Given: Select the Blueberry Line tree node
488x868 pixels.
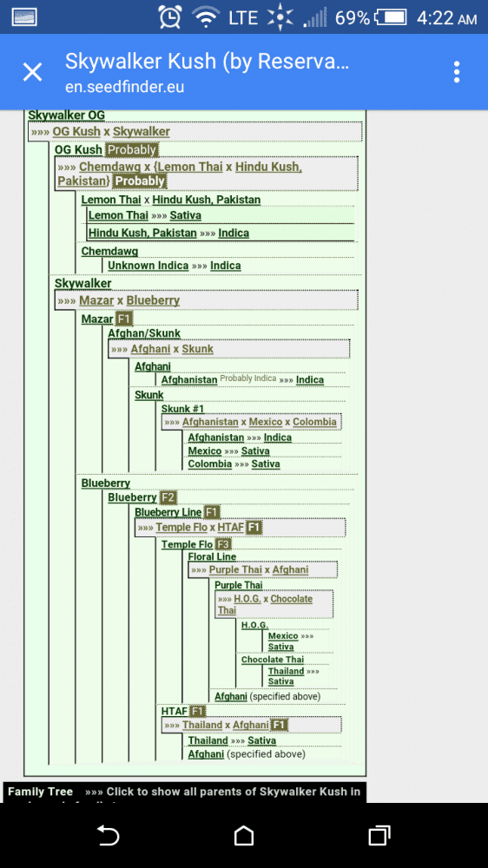Looking at the screenshot, I should [x=168, y=512].
